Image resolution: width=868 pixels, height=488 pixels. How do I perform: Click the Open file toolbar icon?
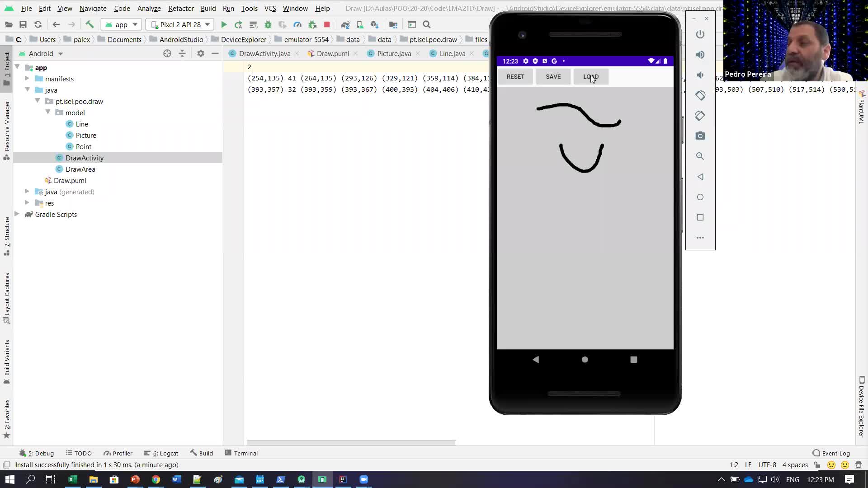(9, 24)
